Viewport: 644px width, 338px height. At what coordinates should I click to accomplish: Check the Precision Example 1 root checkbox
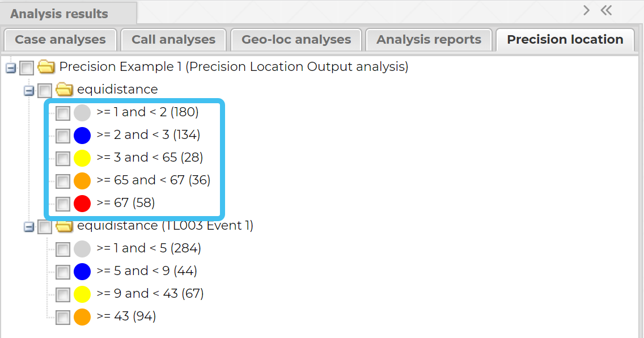[x=27, y=68]
